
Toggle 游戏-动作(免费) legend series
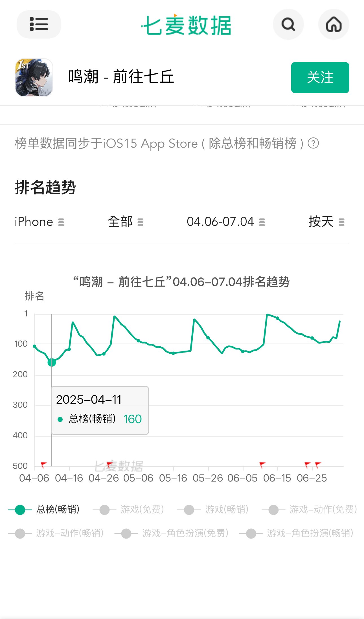click(x=310, y=509)
